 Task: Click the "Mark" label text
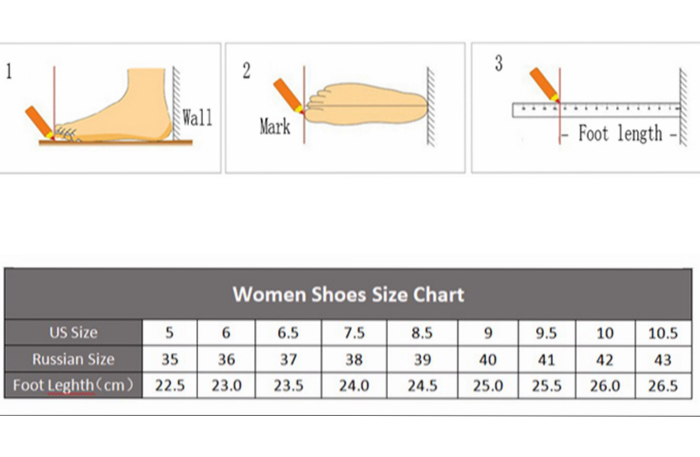pyautogui.click(x=275, y=127)
